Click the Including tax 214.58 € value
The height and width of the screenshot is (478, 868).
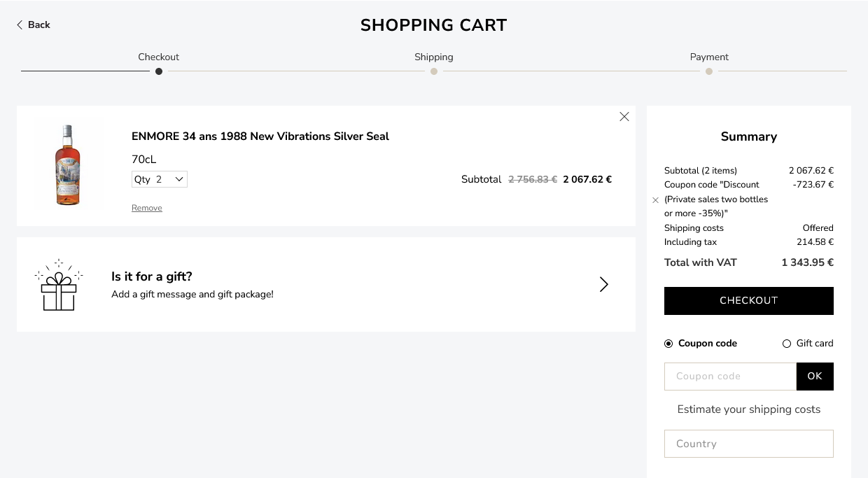[x=816, y=242]
